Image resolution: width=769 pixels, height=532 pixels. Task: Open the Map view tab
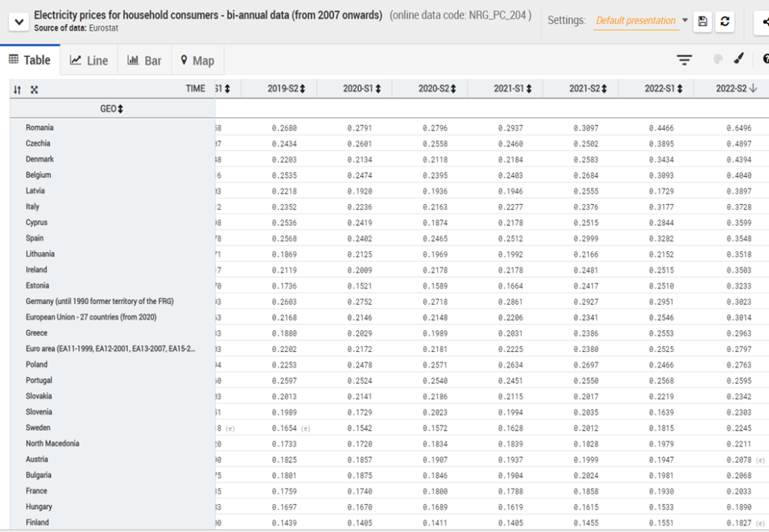click(x=197, y=61)
